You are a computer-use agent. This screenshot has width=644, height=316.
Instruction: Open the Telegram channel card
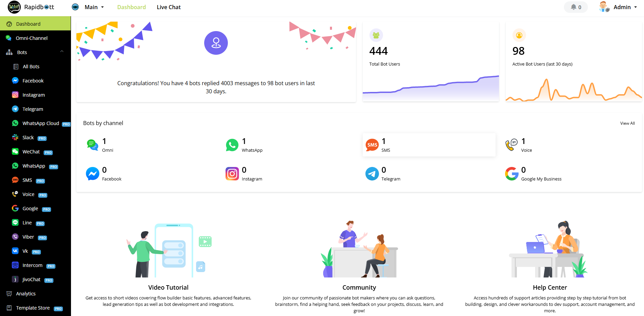pyautogui.click(x=429, y=174)
